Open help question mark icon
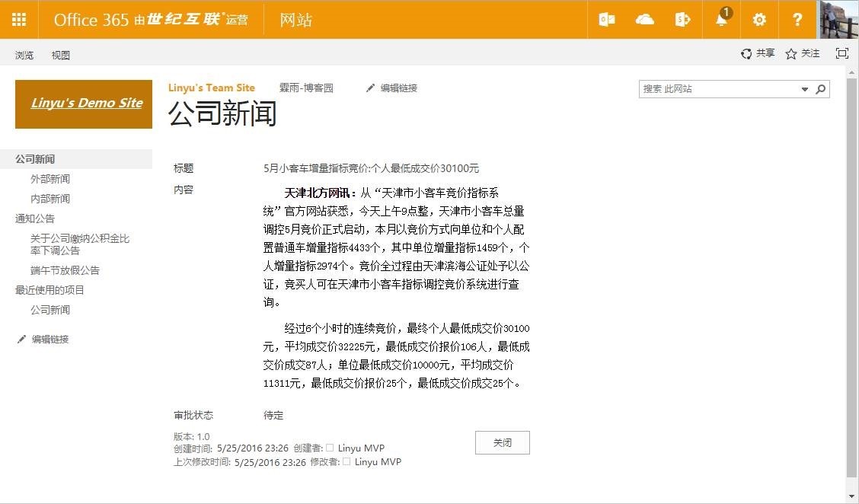 tap(797, 20)
